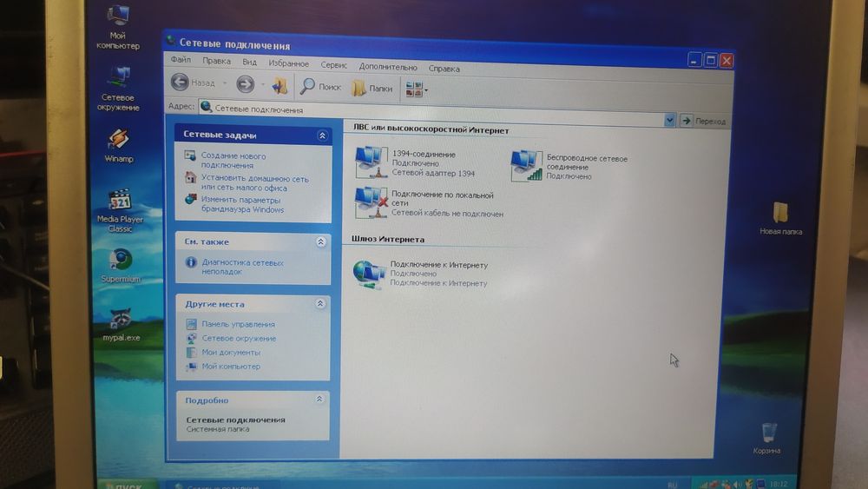Click the Поиск search toolbar button
The image size is (868, 489).
point(320,86)
